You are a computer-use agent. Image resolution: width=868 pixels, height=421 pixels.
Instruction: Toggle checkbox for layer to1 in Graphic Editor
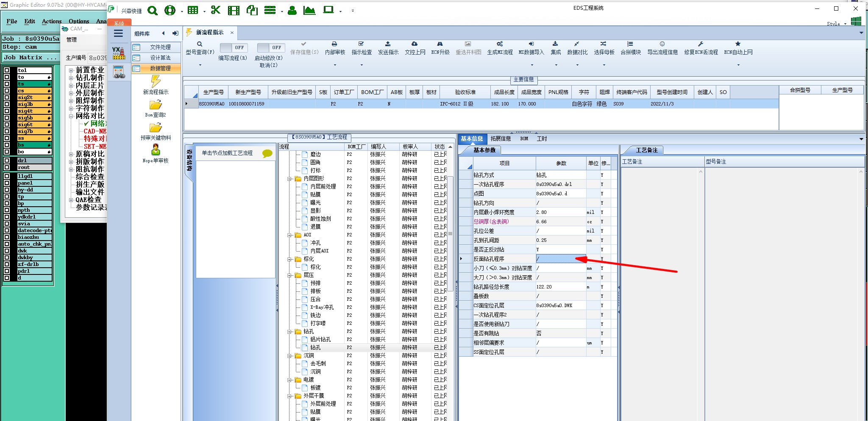click(x=7, y=70)
